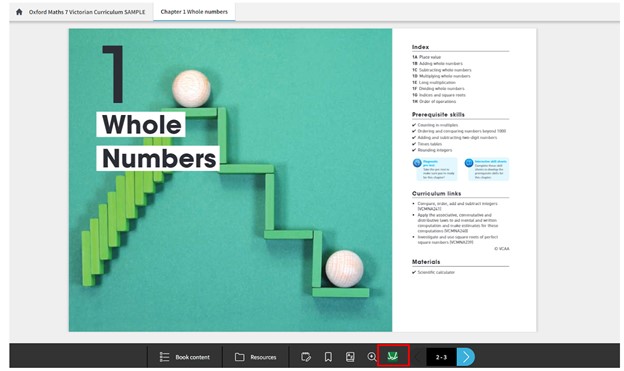Click index entry 1C Subtracting whole numbers

tap(442, 70)
